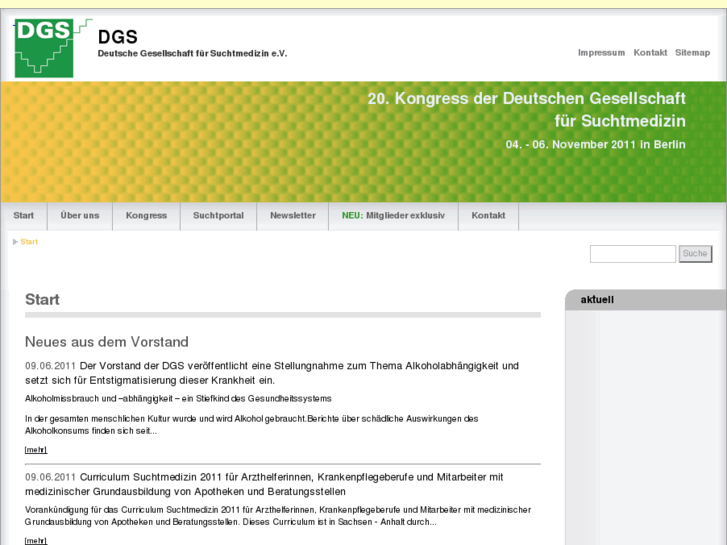The width and height of the screenshot is (727, 545).
Task: Click the Vorankündigung für das Curriculum paragraph
Action: point(278,516)
